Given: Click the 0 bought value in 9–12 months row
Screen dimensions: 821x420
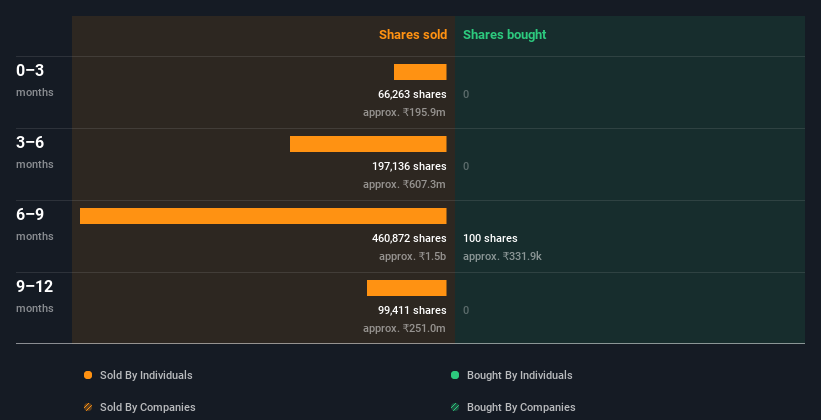Looking at the screenshot, I should (466, 310).
